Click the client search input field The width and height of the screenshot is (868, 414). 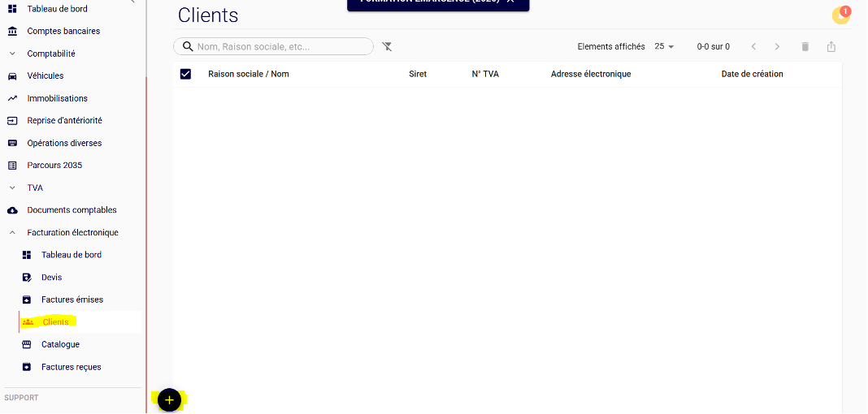280,47
